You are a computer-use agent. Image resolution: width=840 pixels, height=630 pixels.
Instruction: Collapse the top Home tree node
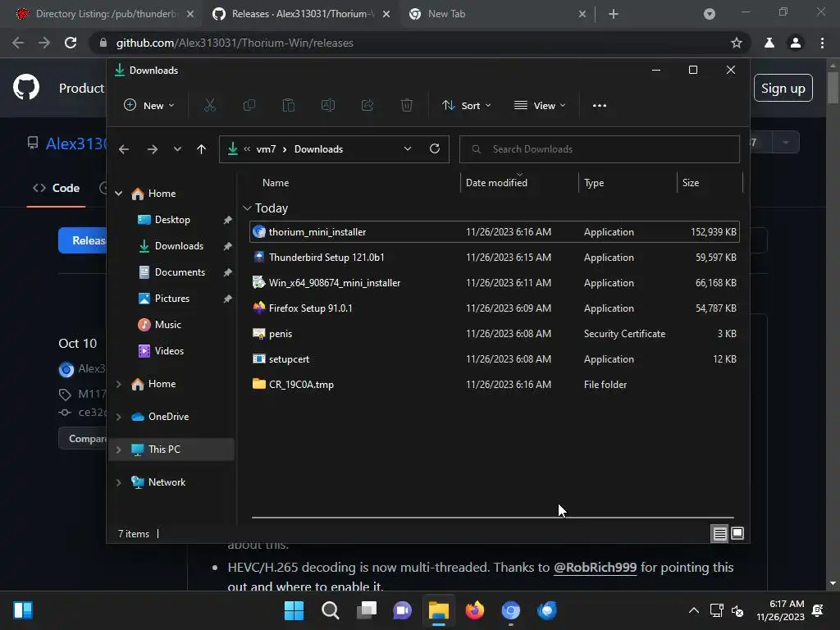(118, 194)
